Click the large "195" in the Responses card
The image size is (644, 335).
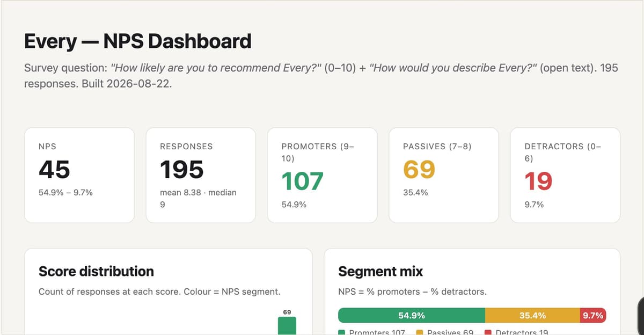coord(182,170)
